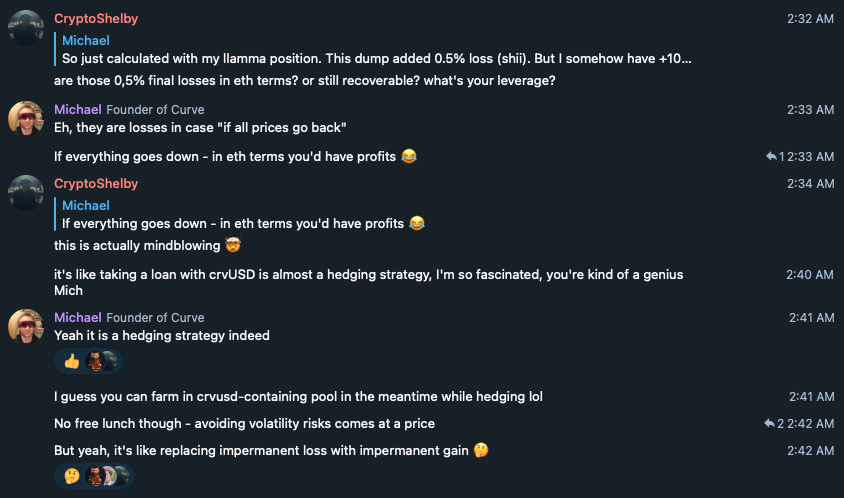Click the 2:40 AM timestamp
This screenshot has height=498, width=844.
(x=810, y=274)
